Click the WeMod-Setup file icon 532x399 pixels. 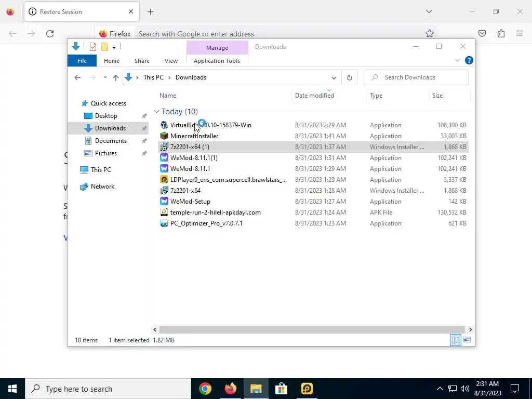click(164, 201)
